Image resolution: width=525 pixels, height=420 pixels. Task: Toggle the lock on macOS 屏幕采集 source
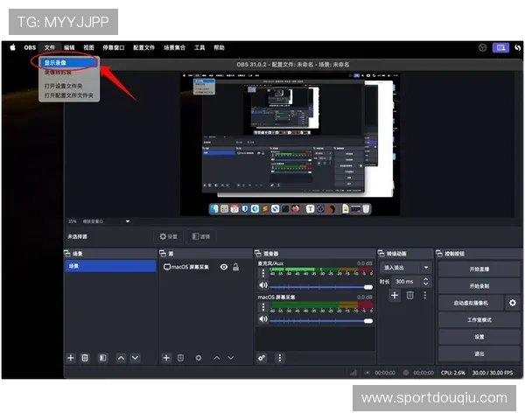pos(235,267)
